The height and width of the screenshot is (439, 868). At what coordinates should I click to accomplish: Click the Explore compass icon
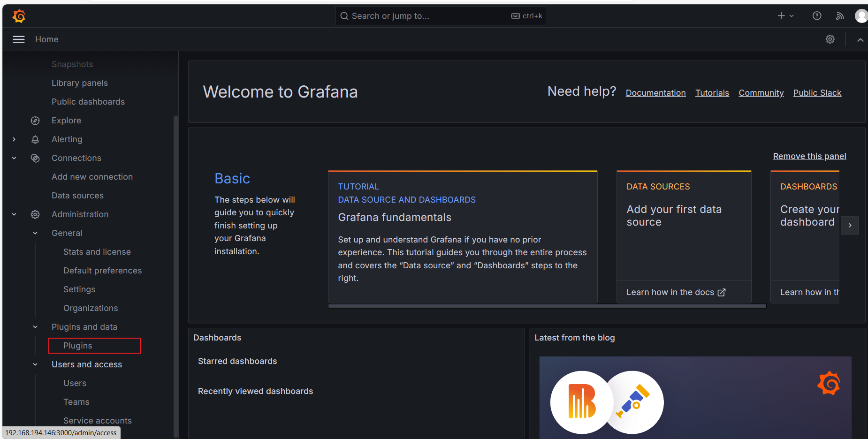[35, 121]
